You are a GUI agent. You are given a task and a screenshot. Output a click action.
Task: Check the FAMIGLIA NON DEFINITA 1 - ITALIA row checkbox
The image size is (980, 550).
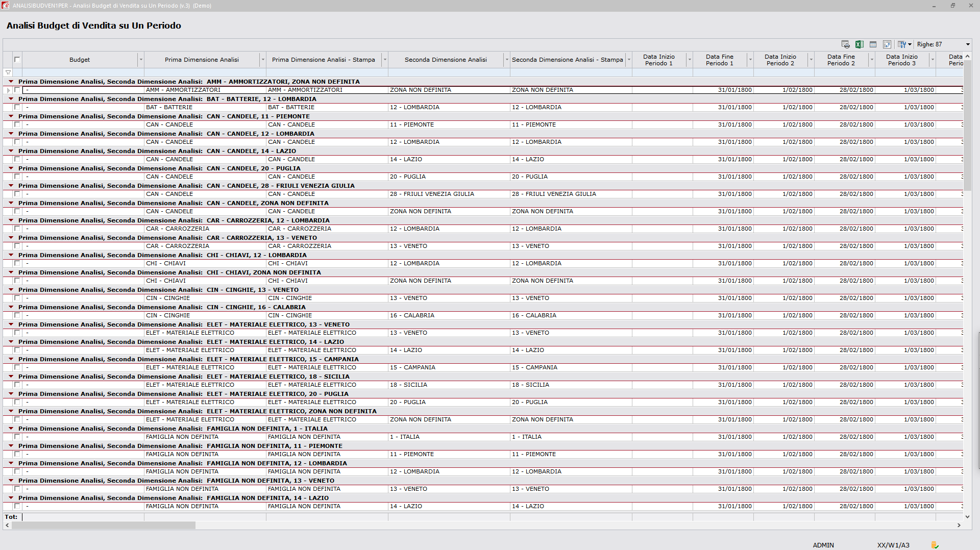pos(17,437)
